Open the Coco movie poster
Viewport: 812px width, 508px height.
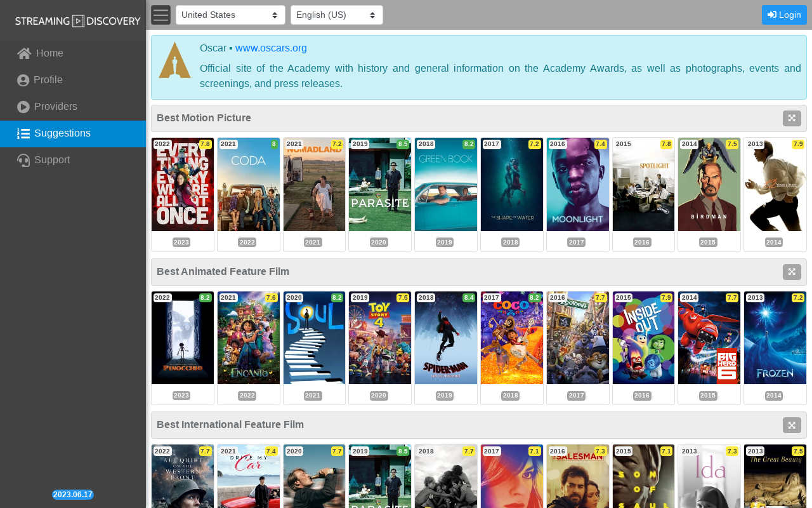512,338
